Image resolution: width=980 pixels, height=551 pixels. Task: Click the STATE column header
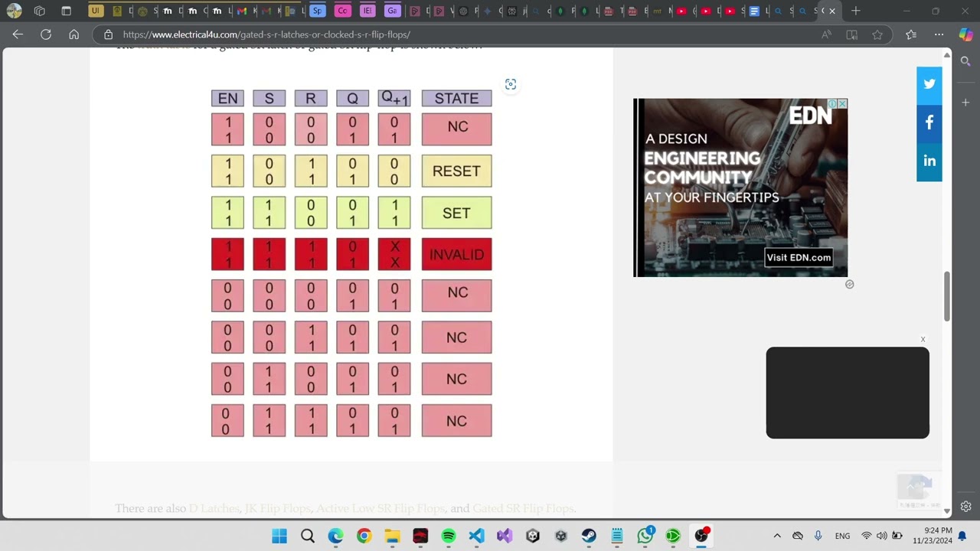[456, 98]
